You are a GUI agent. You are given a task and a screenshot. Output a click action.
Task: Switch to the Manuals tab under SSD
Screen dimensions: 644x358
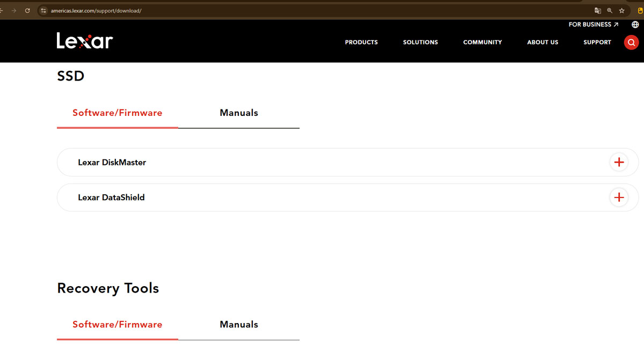pyautogui.click(x=239, y=113)
